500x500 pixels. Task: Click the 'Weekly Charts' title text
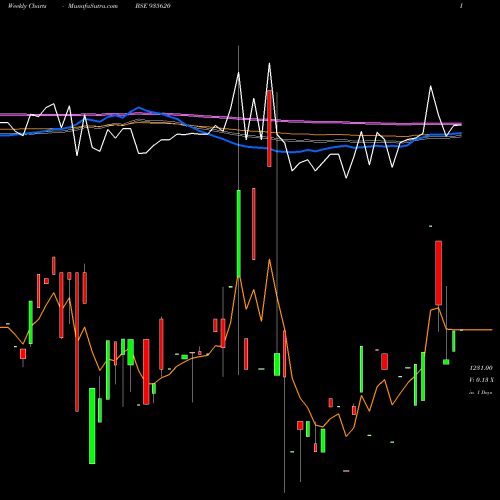coord(27,6)
